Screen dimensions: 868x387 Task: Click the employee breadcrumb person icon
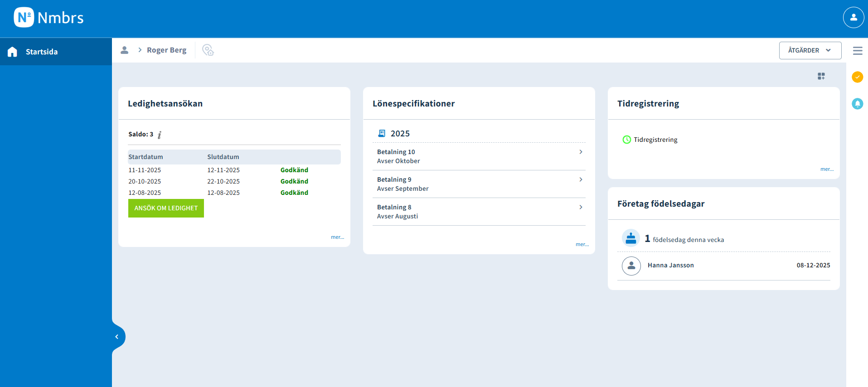(x=124, y=50)
